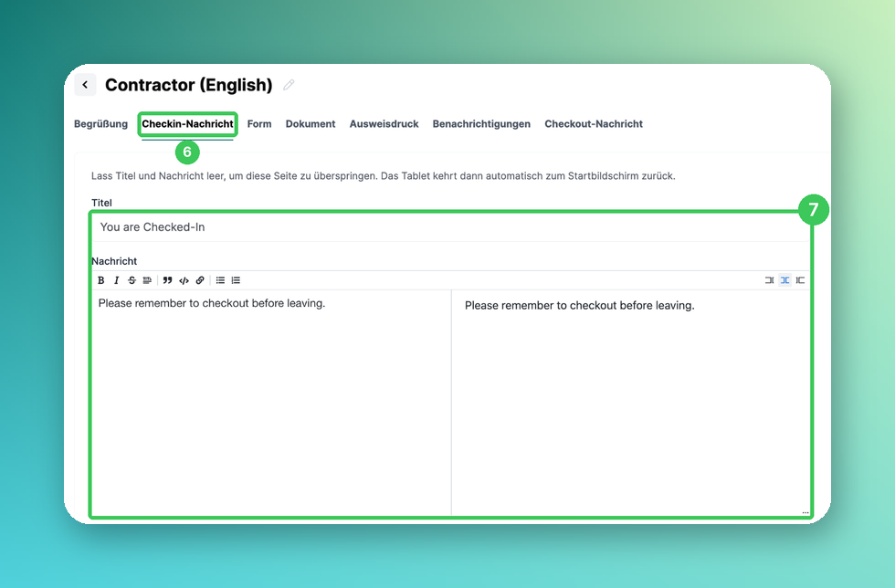Insert a hyperlink with the chain icon
This screenshot has width=895, height=588.
click(200, 280)
